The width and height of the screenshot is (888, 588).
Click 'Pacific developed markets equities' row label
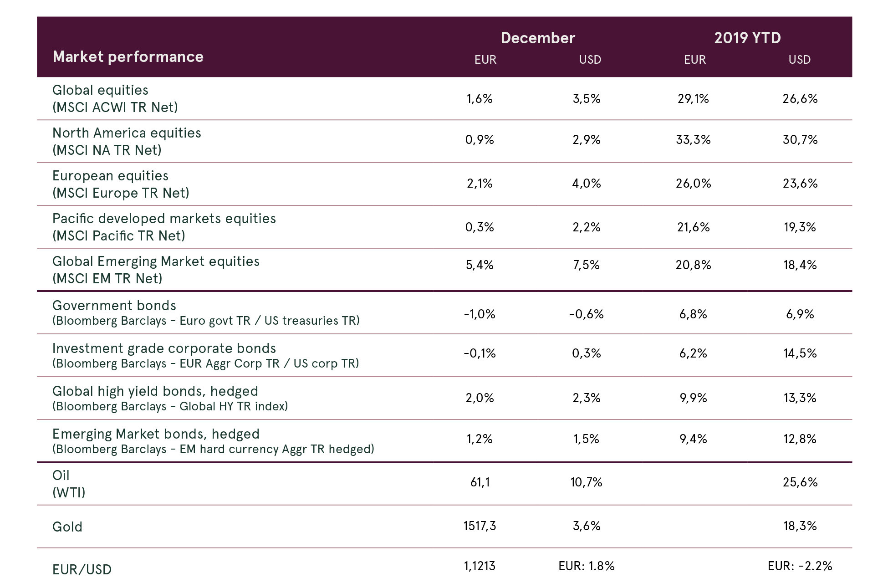164,219
